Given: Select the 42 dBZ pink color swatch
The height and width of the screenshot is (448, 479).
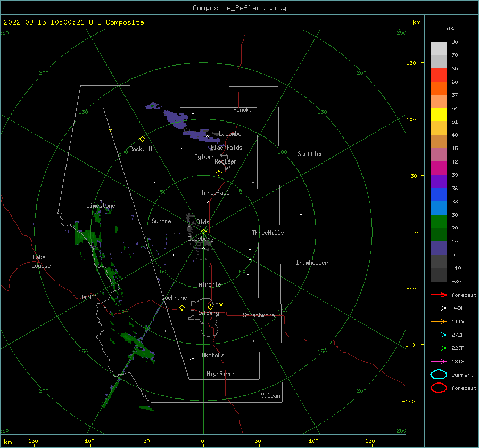Looking at the screenshot, I should [439, 154].
